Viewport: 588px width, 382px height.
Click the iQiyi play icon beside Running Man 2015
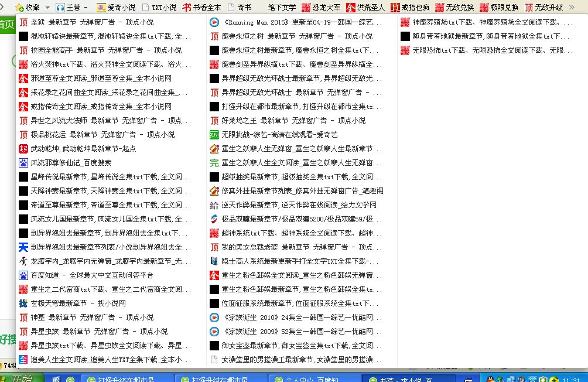(213, 22)
